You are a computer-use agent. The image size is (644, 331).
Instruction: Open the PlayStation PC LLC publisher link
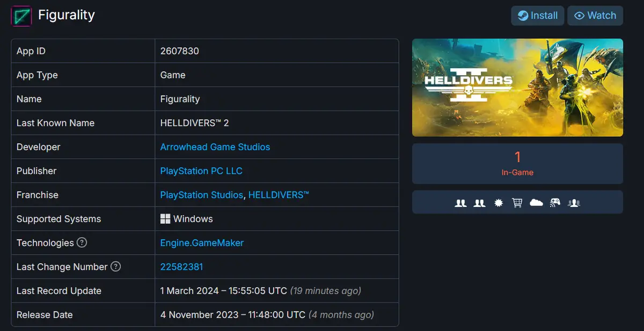pyautogui.click(x=201, y=171)
